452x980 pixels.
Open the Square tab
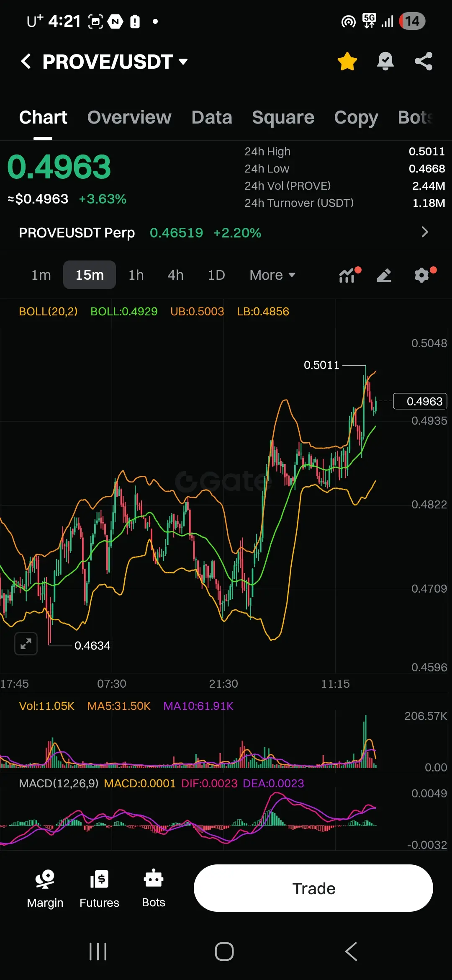(x=283, y=117)
